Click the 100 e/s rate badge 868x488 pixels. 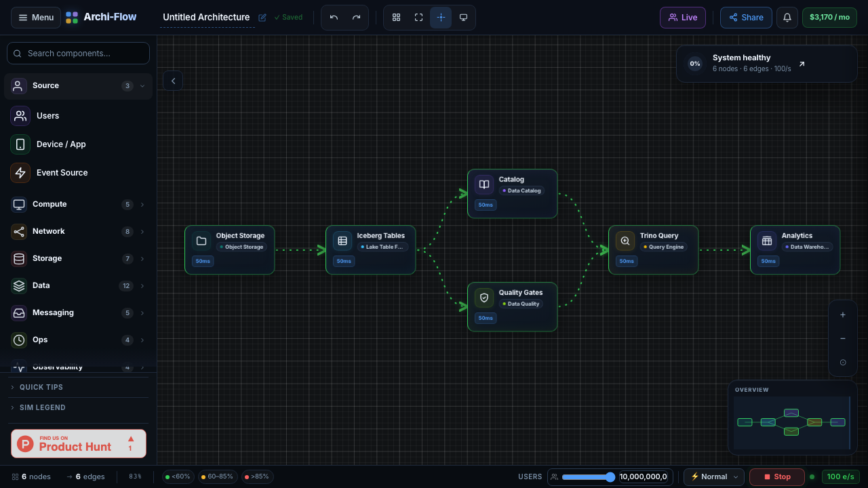point(842,477)
